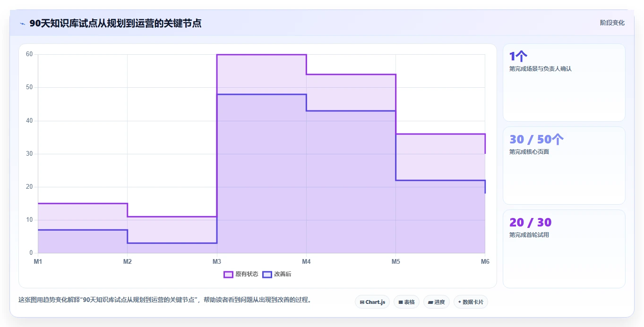Click the 进度 tag icon
This screenshot has width=644, height=327.
click(x=430, y=302)
